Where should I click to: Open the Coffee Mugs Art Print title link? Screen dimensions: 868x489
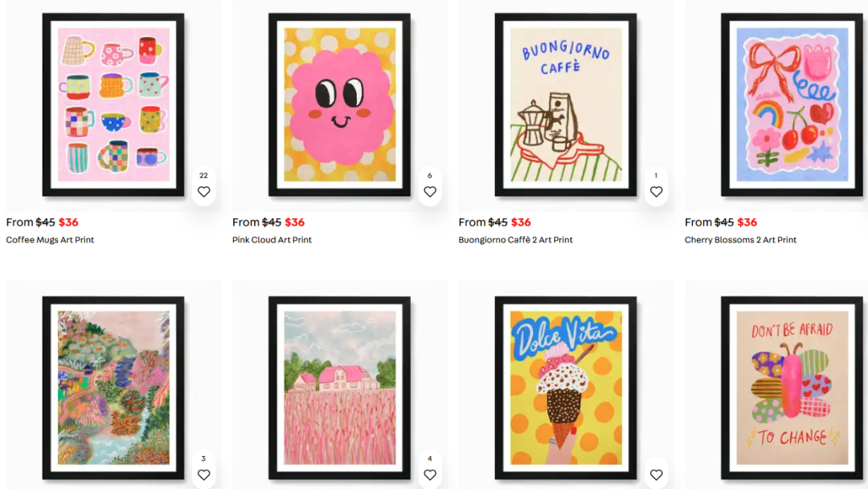point(50,239)
